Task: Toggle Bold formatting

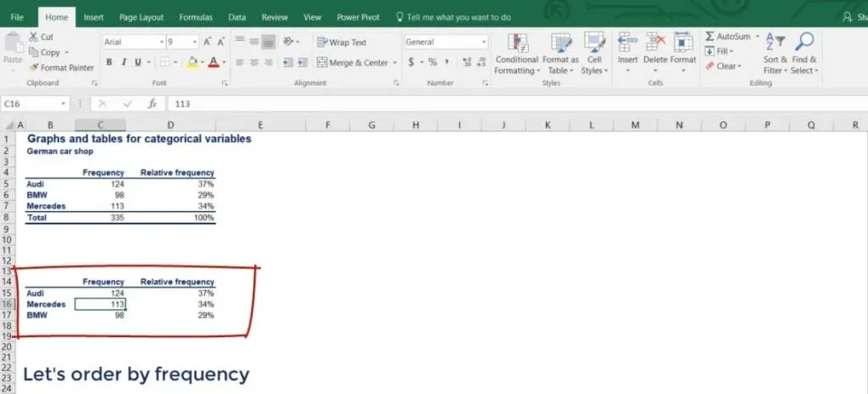Action: click(109, 62)
